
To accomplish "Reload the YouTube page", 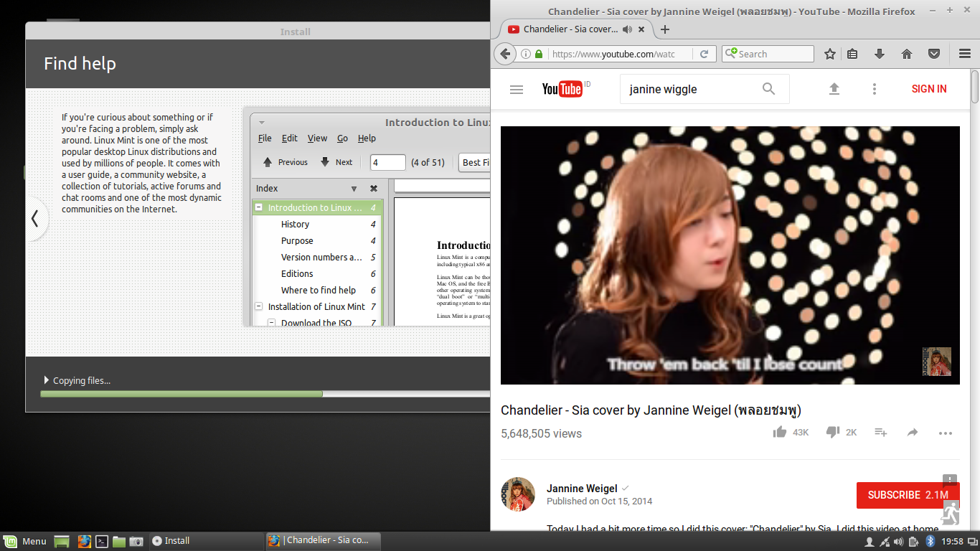I will (705, 54).
